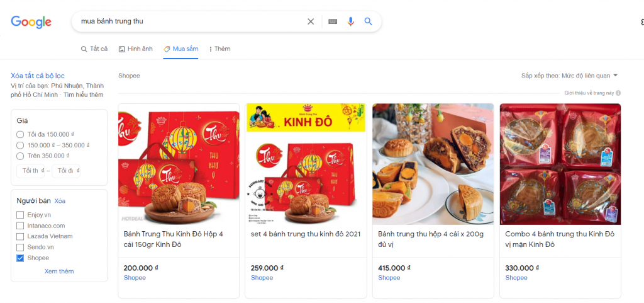The height and width of the screenshot is (303, 644).
Task: Switch to the Tất cả tab
Action: pos(94,49)
